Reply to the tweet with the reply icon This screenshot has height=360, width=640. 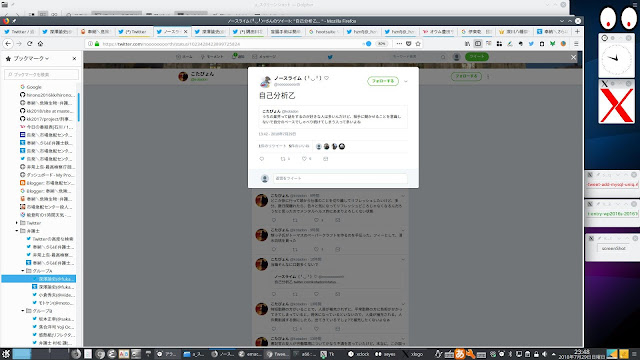click(x=262, y=159)
